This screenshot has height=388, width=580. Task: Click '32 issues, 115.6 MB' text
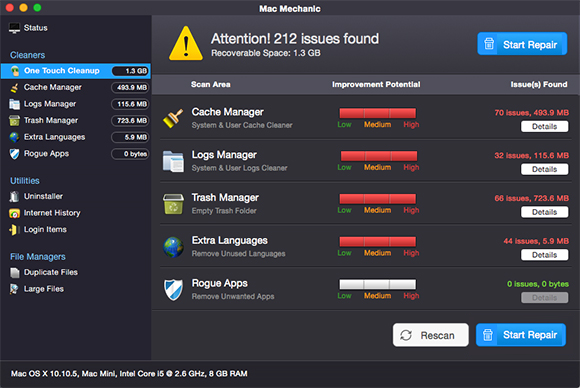pos(532,156)
